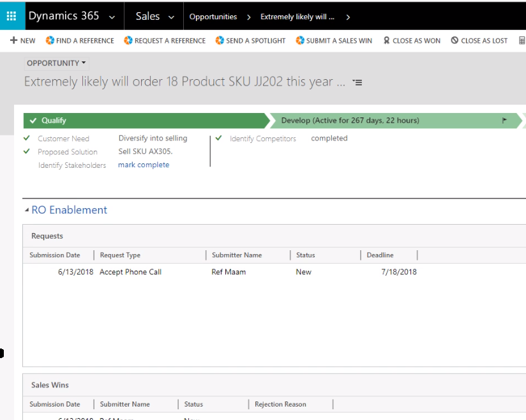Click the Customer Need field label
Screen dimensions: 526x420
coord(63,139)
